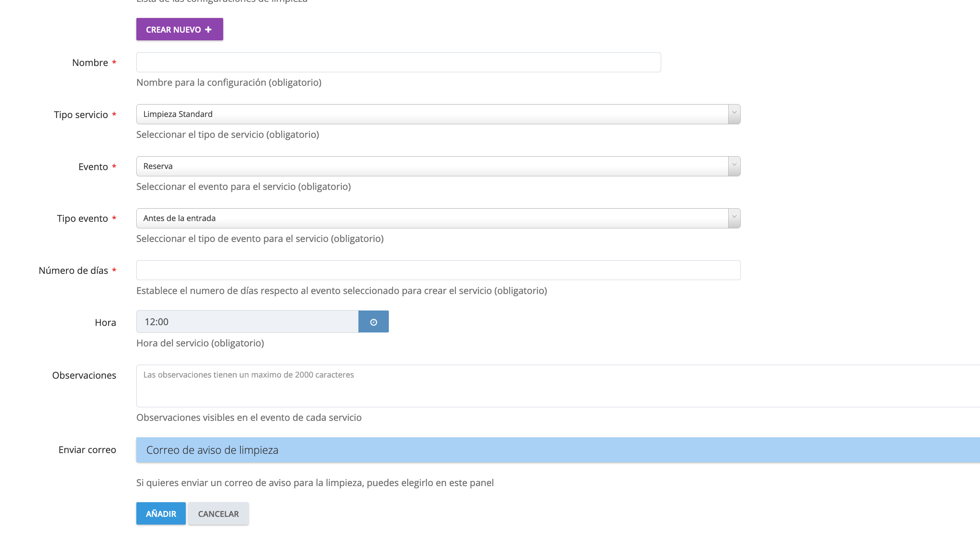This screenshot has width=980, height=533.
Task: Click the Enviar correo label
Action: tap(87, 450)
